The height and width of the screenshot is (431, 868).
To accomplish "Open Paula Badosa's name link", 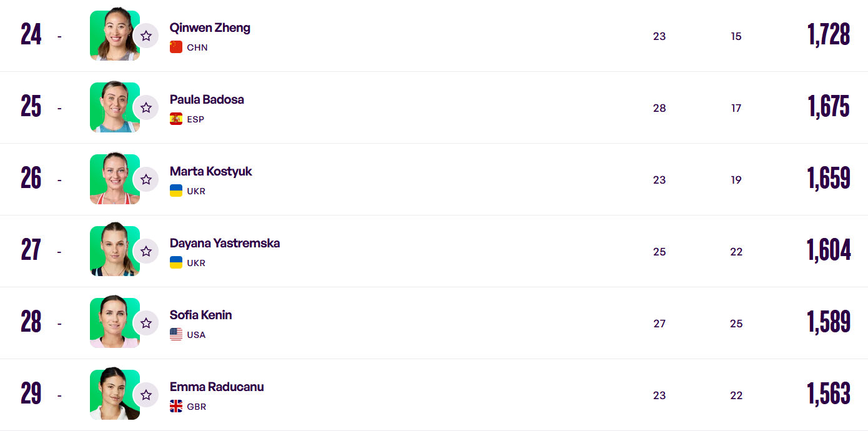I will point(207,99).
